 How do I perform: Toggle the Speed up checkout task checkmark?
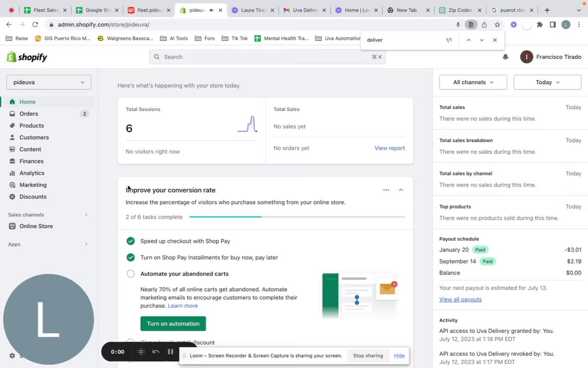[x=131, y=241]
